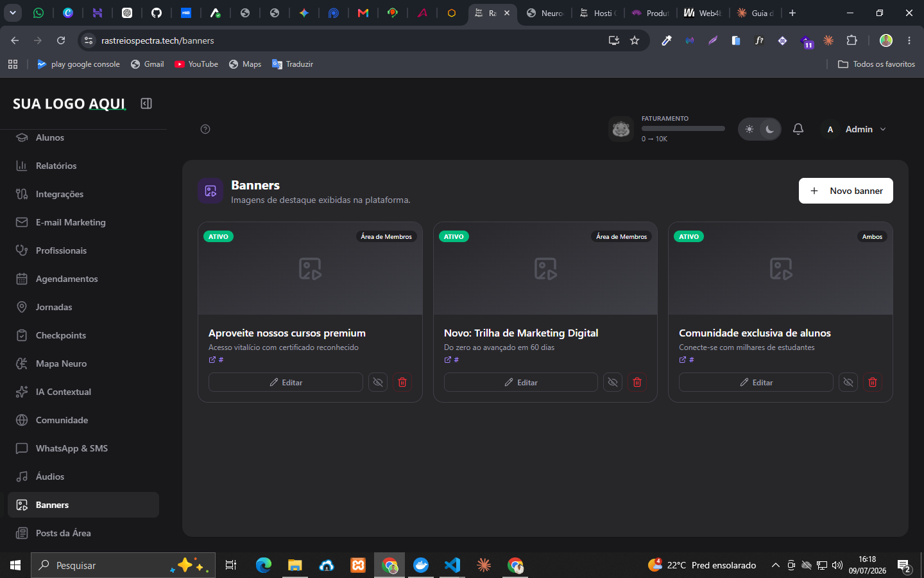Screen dimensions: 924x578
Task: Switch to the Web4t browser tab
Action: click(x=703, y=13)
